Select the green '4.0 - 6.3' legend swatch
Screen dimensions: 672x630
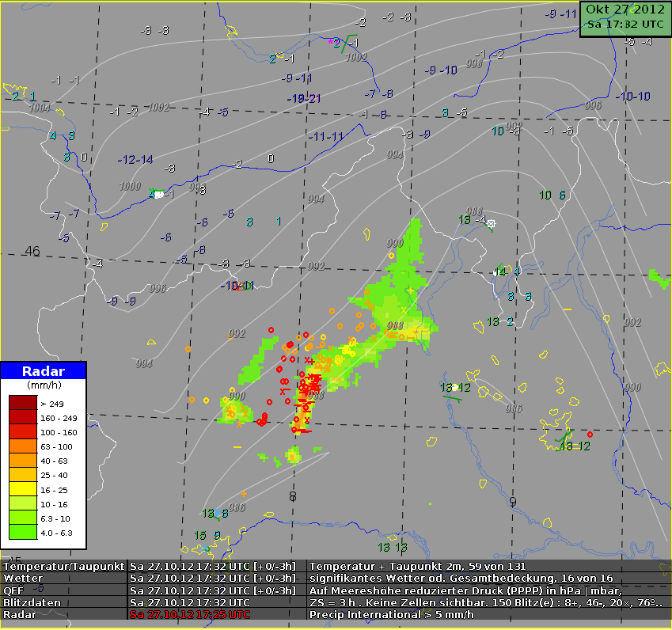point(21,533)
